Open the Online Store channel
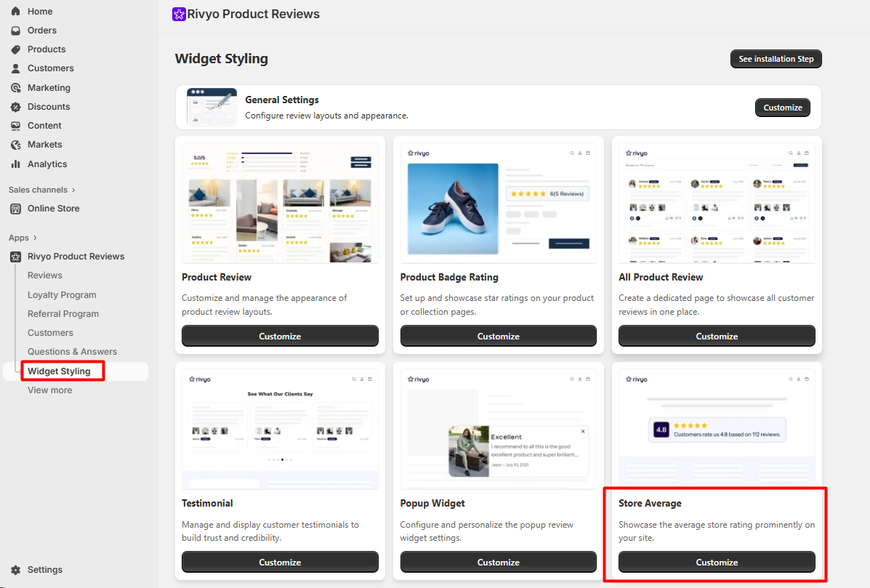Screen dimensions: 870x588 coord(53,209)
